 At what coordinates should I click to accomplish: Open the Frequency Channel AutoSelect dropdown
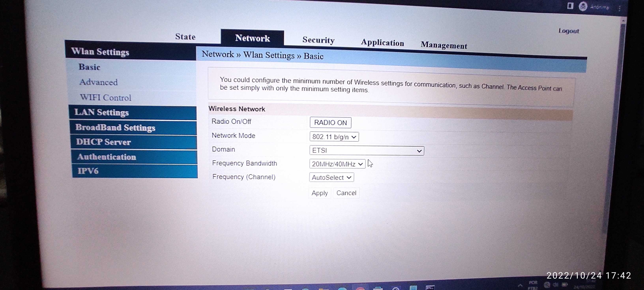[x=331, y=178]
